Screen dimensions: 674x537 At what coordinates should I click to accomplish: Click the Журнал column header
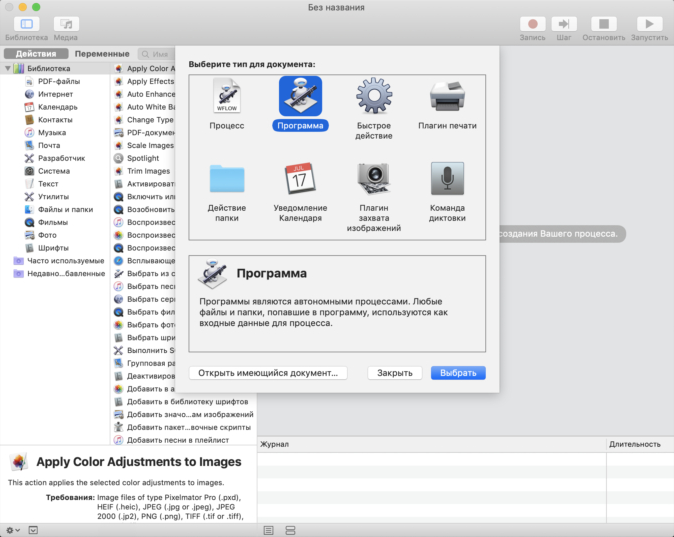pos(432,444)
